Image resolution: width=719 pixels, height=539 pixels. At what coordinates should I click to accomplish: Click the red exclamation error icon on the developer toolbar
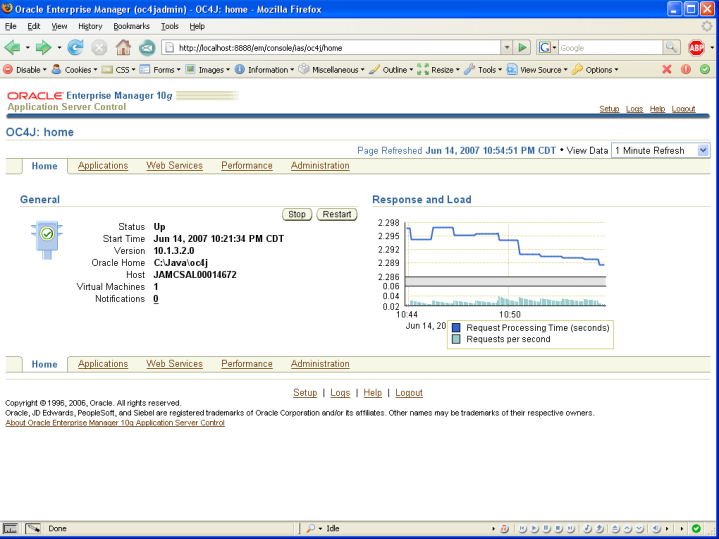(x=686, y=70)
